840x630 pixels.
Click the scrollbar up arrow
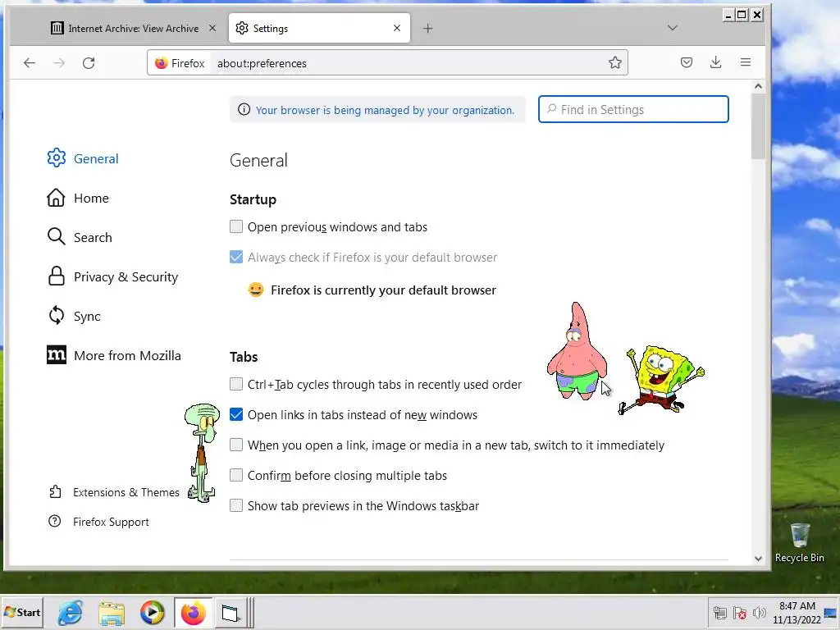(x=758, y=86)
